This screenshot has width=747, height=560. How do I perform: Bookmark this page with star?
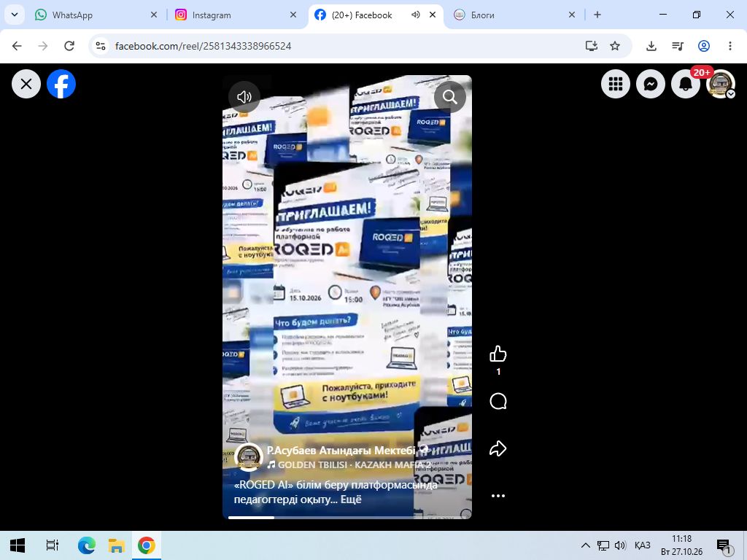click(615, 46)
